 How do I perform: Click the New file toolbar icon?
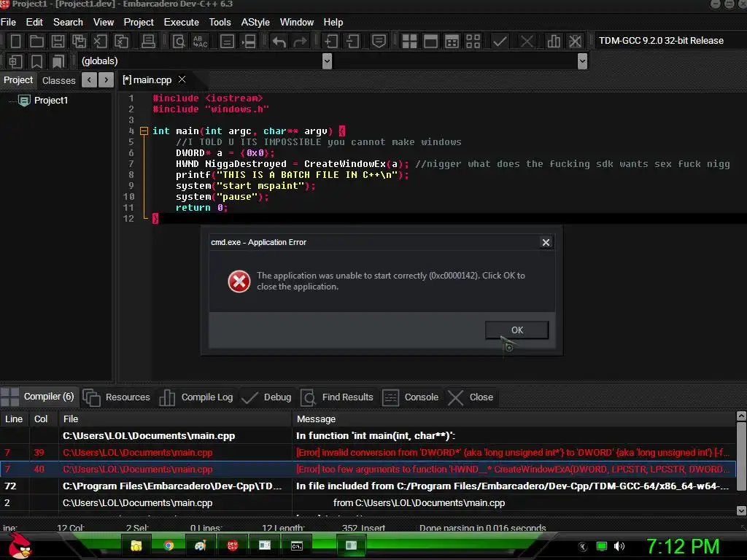coord(15,42)
